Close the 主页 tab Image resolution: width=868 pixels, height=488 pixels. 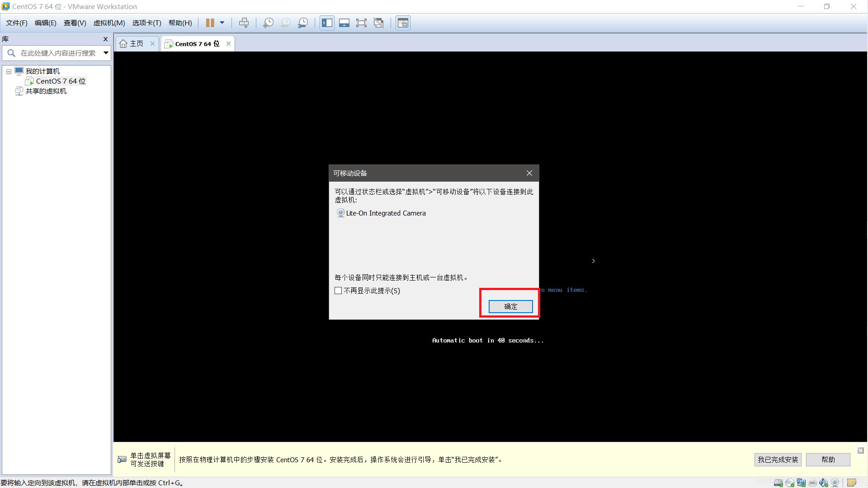(x=152, y=44)
